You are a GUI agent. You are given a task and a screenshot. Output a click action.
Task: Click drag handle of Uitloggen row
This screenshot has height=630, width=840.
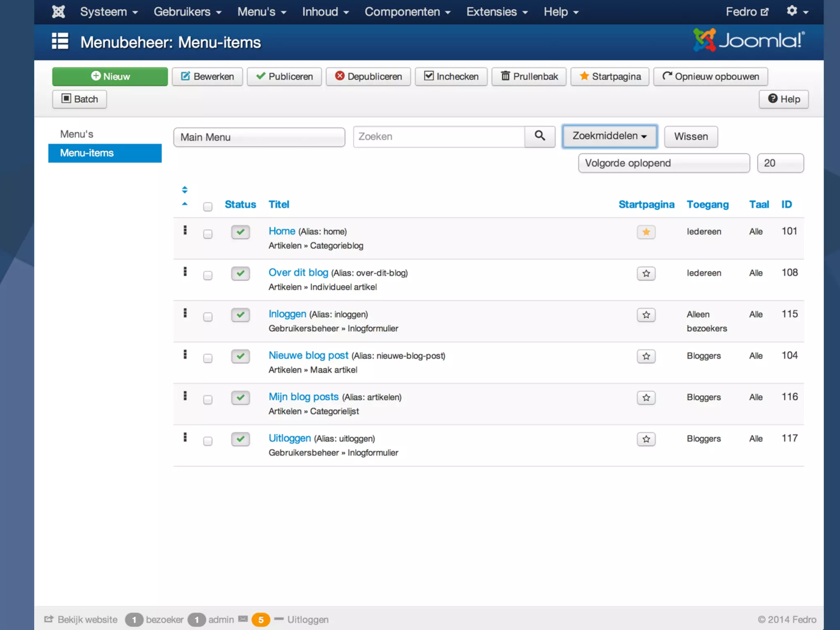[x=185, y=437]
